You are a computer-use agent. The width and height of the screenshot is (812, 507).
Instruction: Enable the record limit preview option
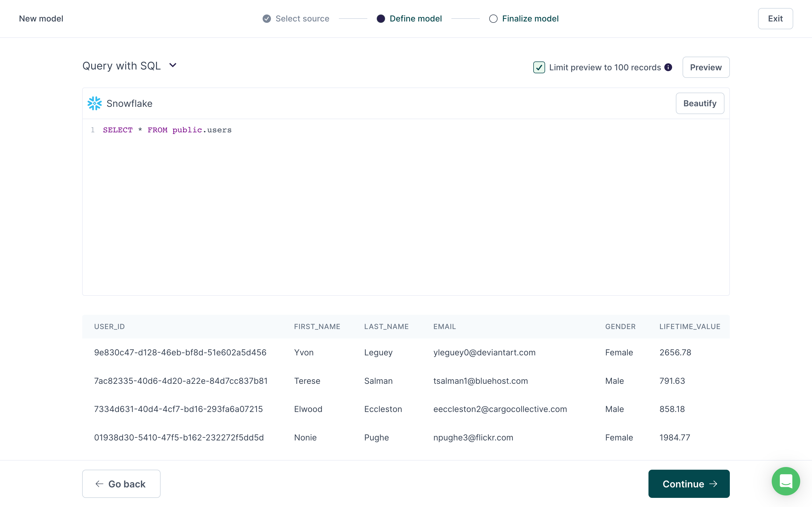[539, 67]
